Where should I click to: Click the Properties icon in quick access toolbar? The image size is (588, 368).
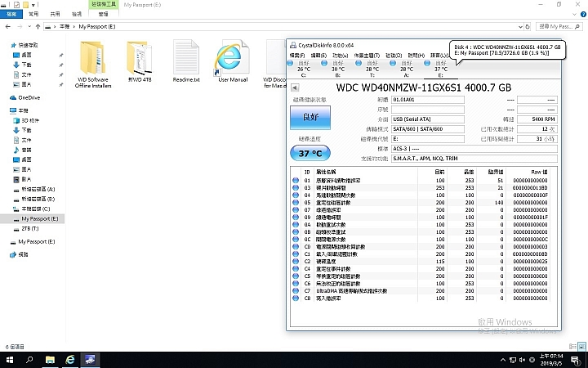pyautogui.click(x=17, y=5)
